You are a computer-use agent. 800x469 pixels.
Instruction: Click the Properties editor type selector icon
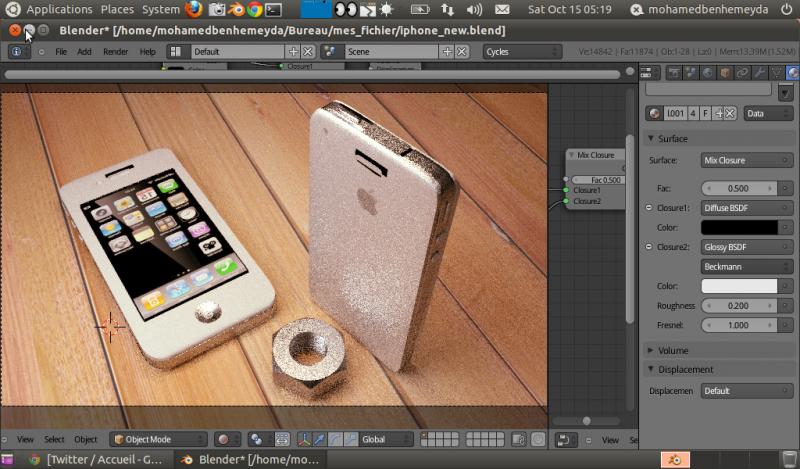pos(649,73)
